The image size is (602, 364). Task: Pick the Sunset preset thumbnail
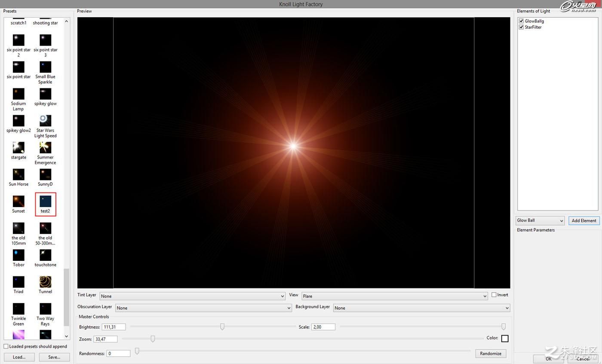pyautogui.click(x=18, y=201)
